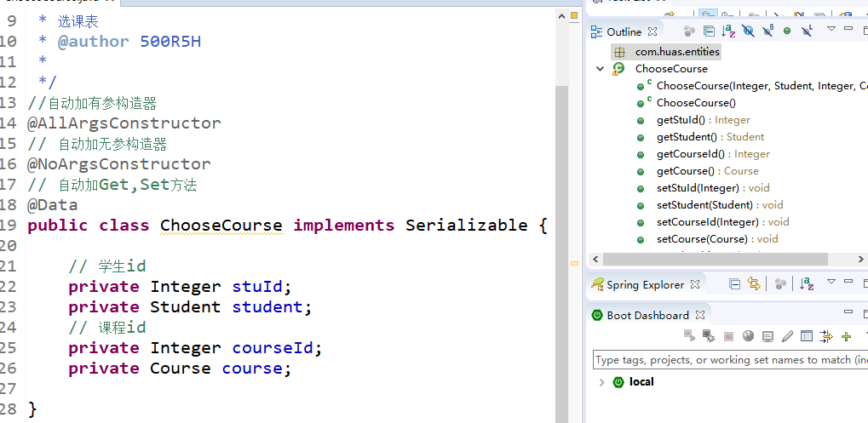Screen dimensions: 868x423
Task: Toggle Hide Non-Public Members green dot
Action: coord(786,31)
